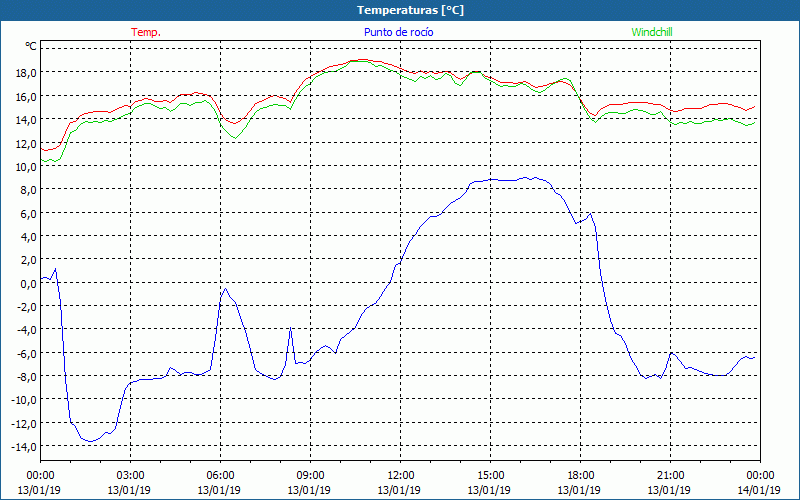Click the 16,0 y-axis value
Screen dimensions: 800x500
(27, 96)
